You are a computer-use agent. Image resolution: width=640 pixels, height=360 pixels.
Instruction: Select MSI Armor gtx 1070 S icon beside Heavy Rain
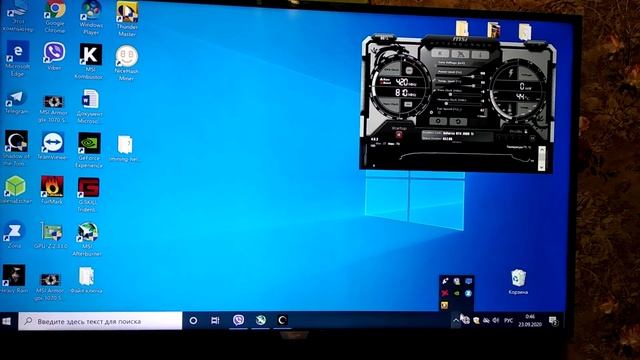pos(50,287)
